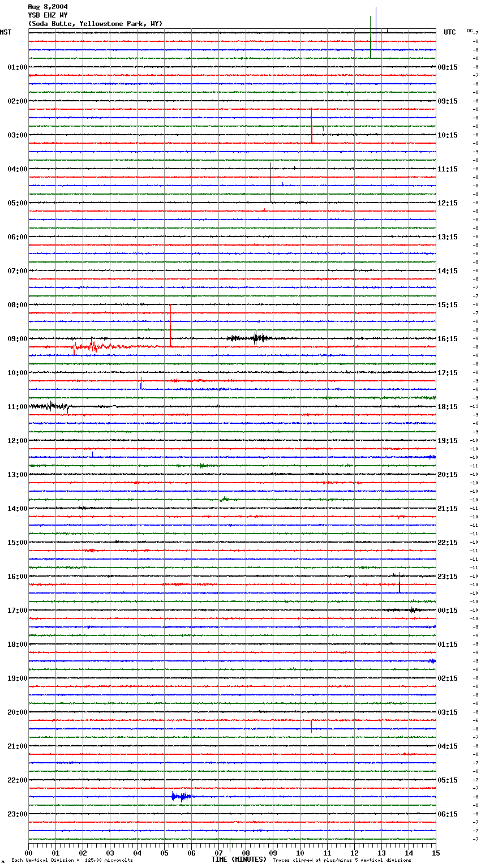Click the '15' minute tick label

coord(436,853)
